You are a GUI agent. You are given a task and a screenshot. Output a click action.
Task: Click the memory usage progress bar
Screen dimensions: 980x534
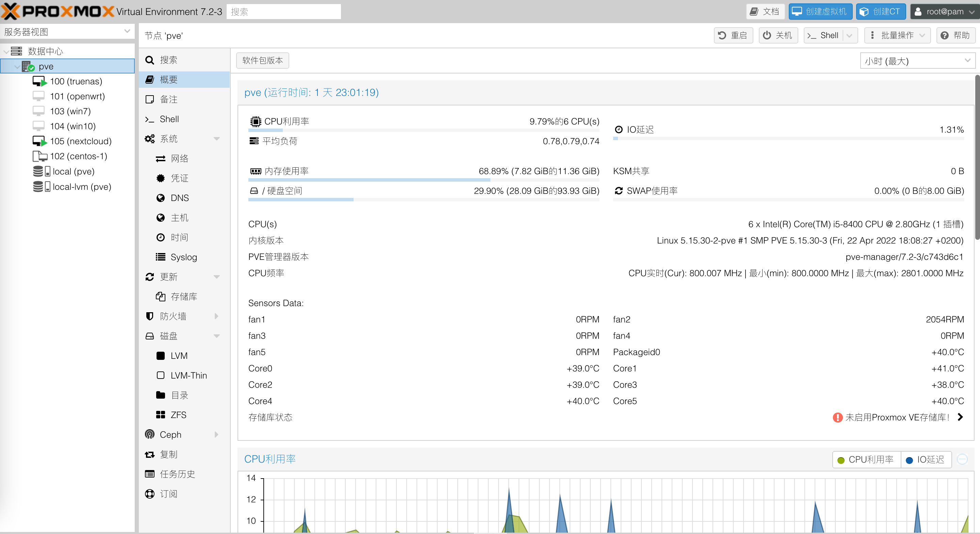point(423,180)
